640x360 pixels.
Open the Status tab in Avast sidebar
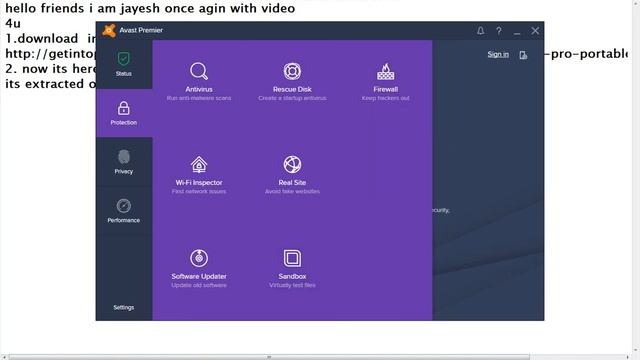[124, 64]
